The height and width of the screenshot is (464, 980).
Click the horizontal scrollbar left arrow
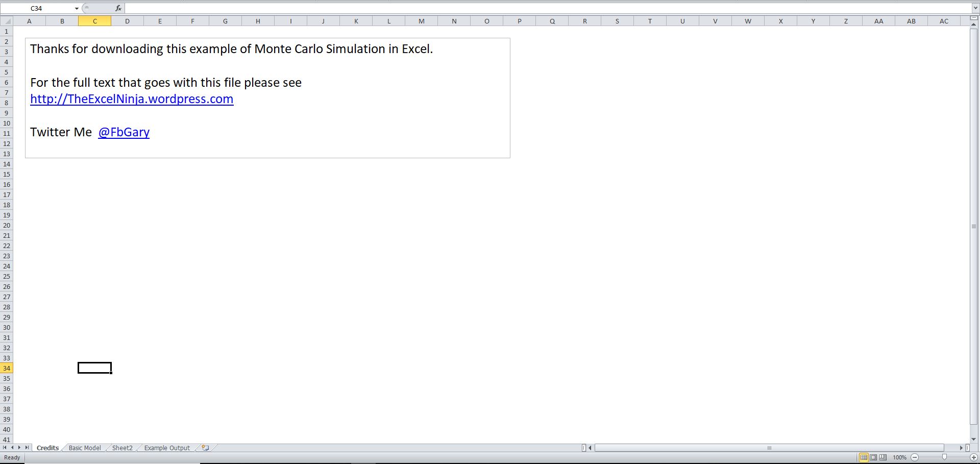point(591,448)
